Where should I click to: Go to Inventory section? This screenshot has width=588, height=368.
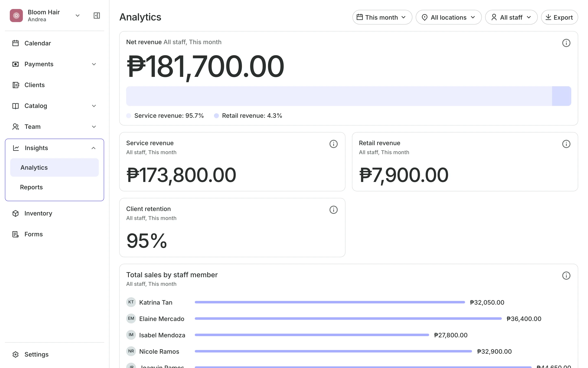(x=55, y=213)
